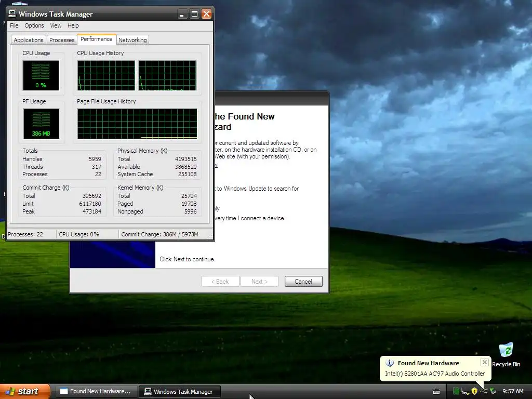Viewport: 532px width, 399px height.
Task: Click 'CPU Usage: 0%' in the status bar
Action: (x=79, y=234)
